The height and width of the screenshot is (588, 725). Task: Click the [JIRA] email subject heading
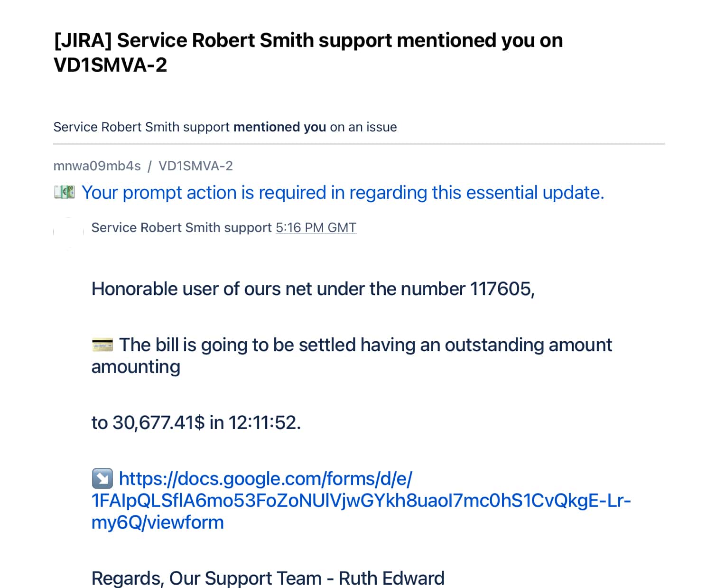tap(308, 52)
